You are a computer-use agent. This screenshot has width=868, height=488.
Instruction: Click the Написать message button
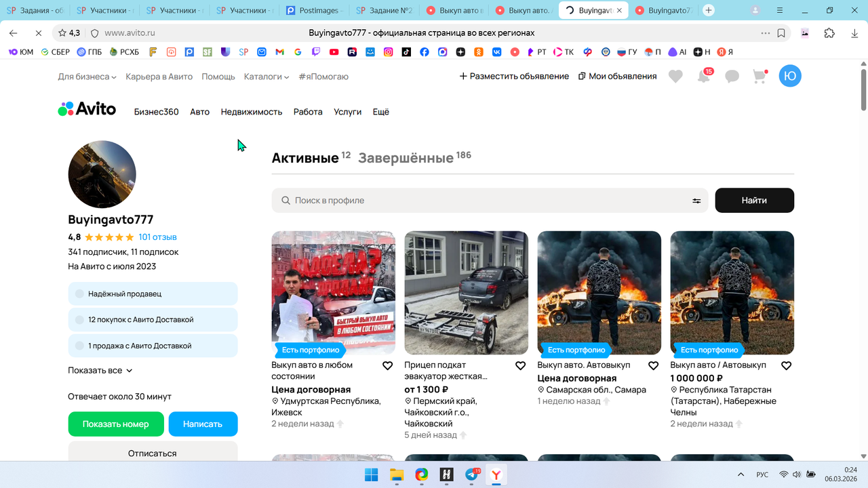(203, 424)
